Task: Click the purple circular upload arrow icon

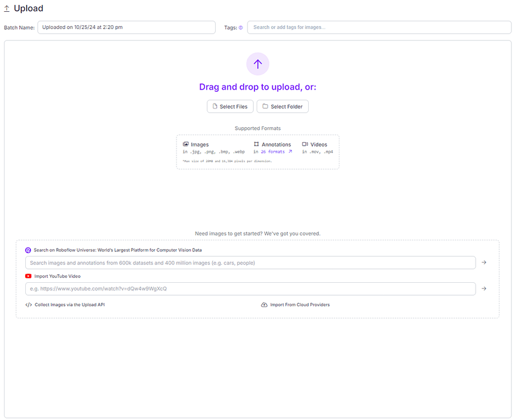Action: coord(258,64)
